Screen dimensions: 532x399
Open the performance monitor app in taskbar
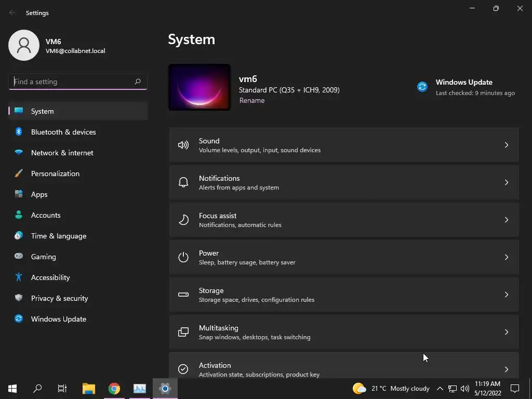(140, 389)
